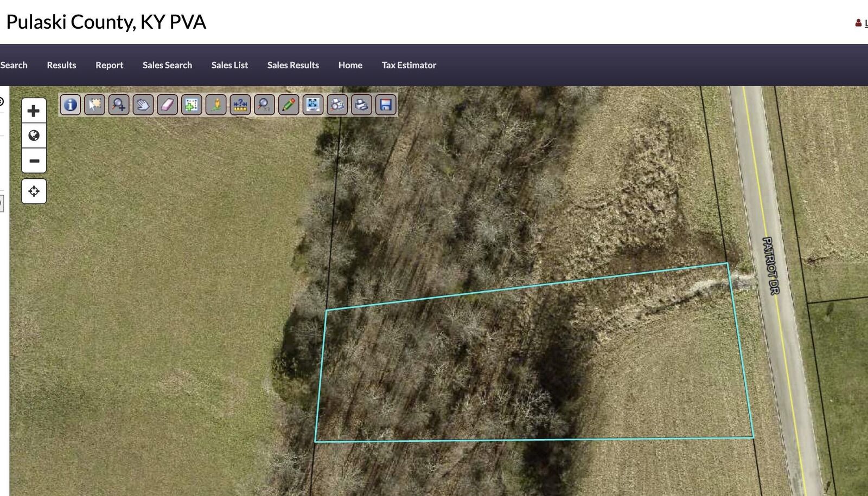Select the Identify info tool

click(70, 105)
